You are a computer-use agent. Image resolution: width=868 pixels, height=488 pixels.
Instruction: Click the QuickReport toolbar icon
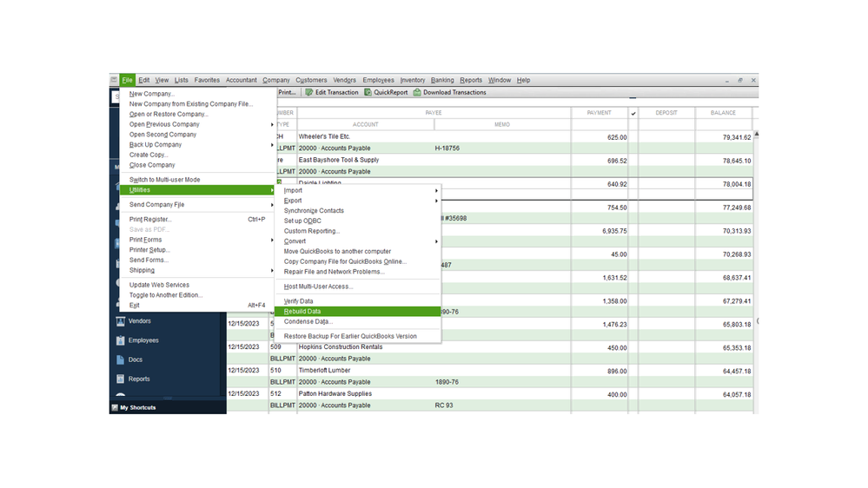click(368, 92)
